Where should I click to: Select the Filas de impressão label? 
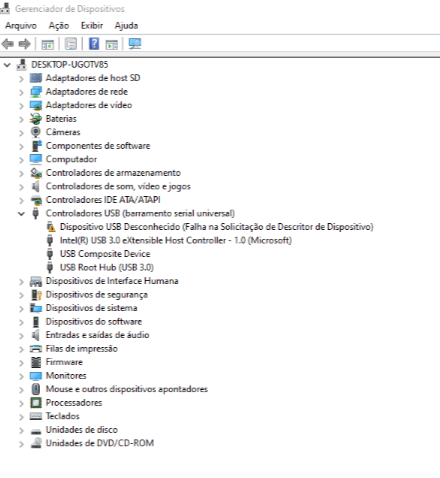[x=82, y=349]
